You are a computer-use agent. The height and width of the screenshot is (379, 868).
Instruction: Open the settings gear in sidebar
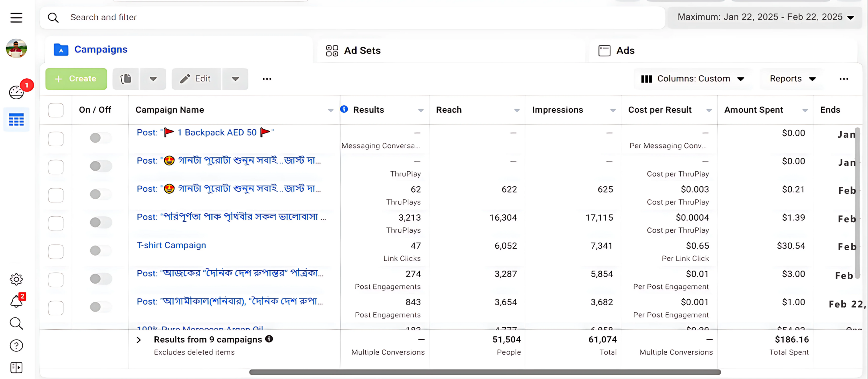(16, 279)
